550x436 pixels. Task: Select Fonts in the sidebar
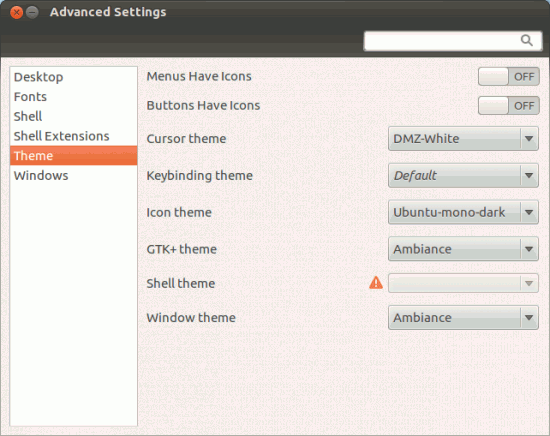tap(74, 96)
